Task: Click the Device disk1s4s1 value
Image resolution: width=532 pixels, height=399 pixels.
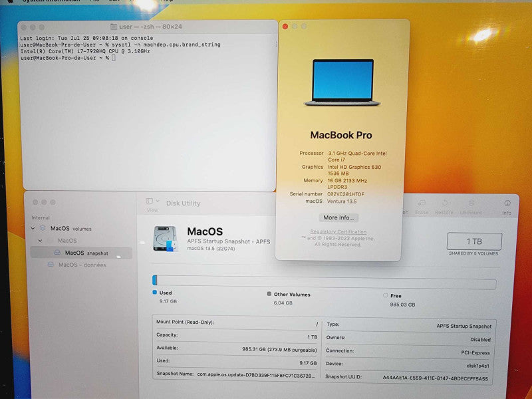Action: pyautogui.click(x=477, y=366)
